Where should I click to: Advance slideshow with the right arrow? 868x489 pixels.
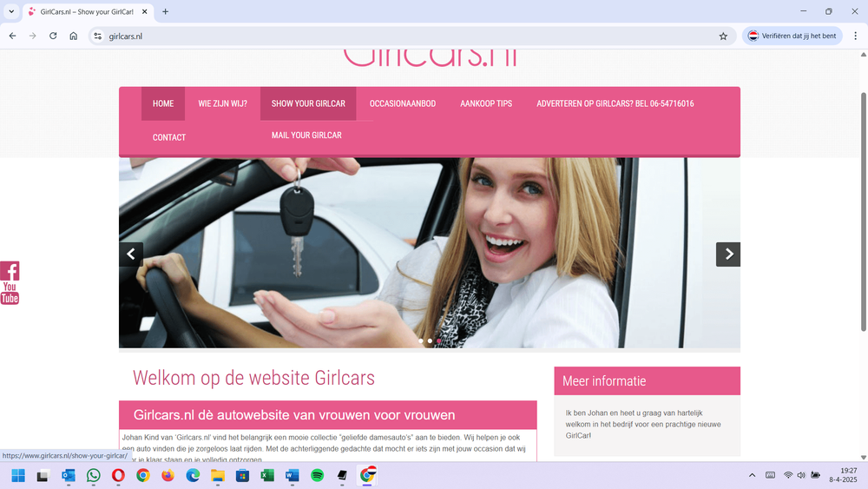coord(728,254)
